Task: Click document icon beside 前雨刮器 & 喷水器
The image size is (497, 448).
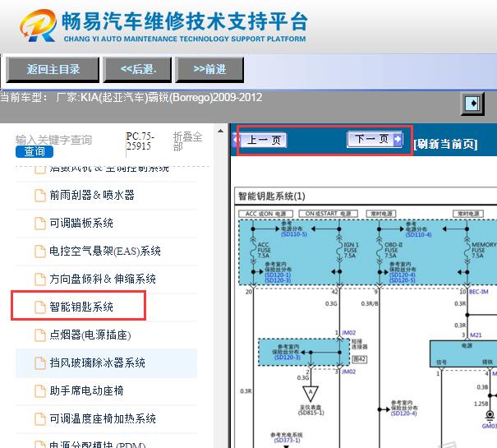Action: 40,195
